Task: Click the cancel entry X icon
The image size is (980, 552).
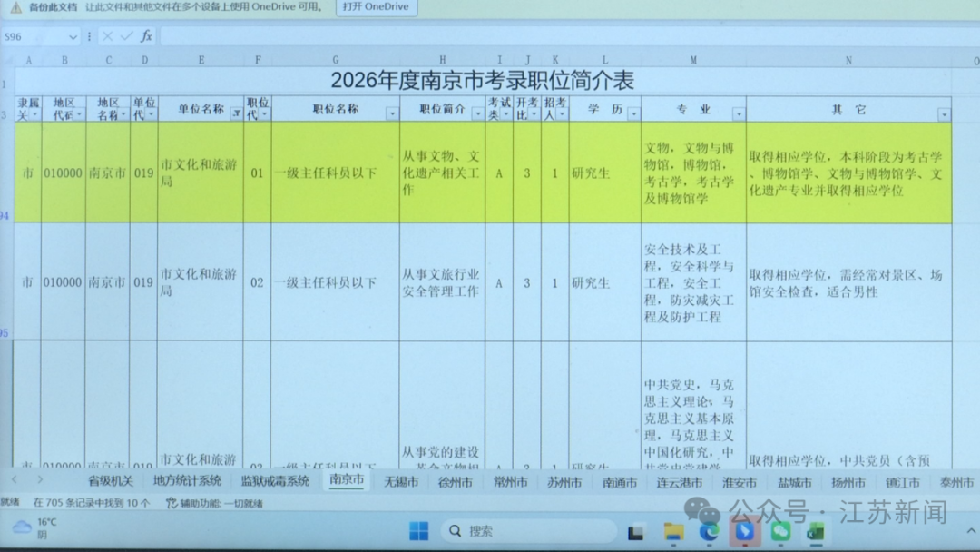Action: [108, 36]
